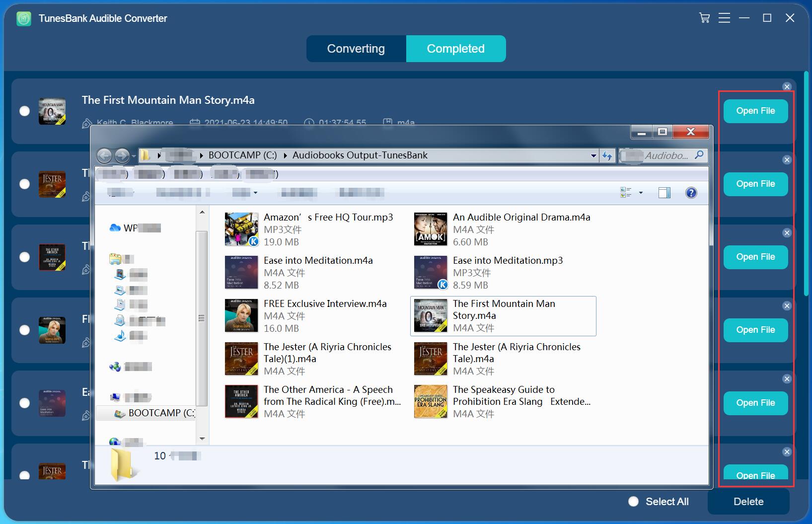Open the recent locations dropdown next to Forward
812x524 pixels.
[134, 156]
